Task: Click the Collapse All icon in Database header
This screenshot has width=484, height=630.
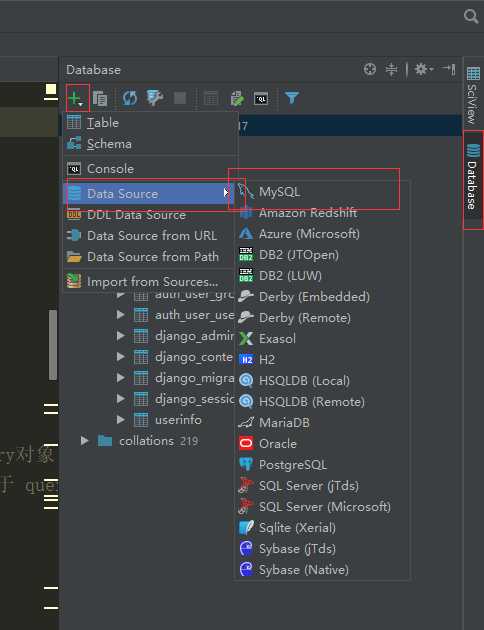Action: [391, 70]
